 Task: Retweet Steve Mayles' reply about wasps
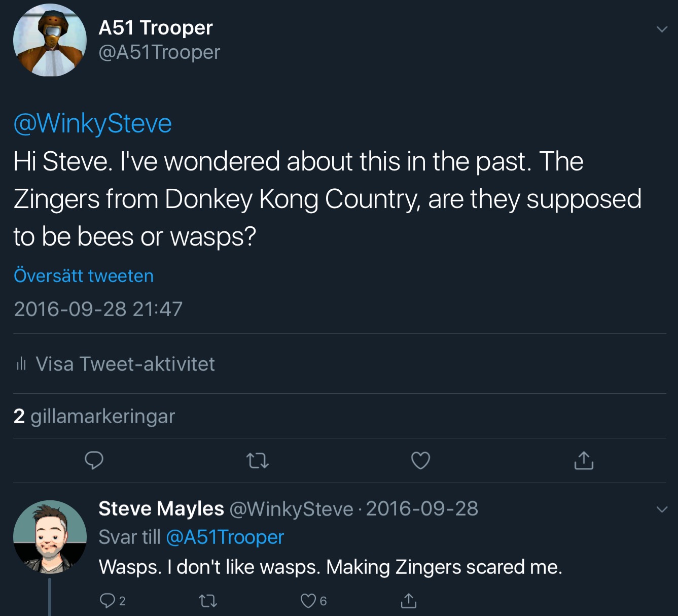point(207,601)
